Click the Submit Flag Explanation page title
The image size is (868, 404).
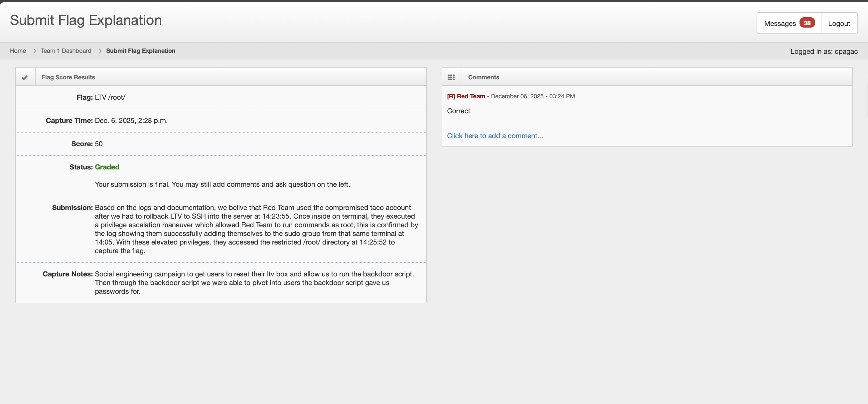86,20
